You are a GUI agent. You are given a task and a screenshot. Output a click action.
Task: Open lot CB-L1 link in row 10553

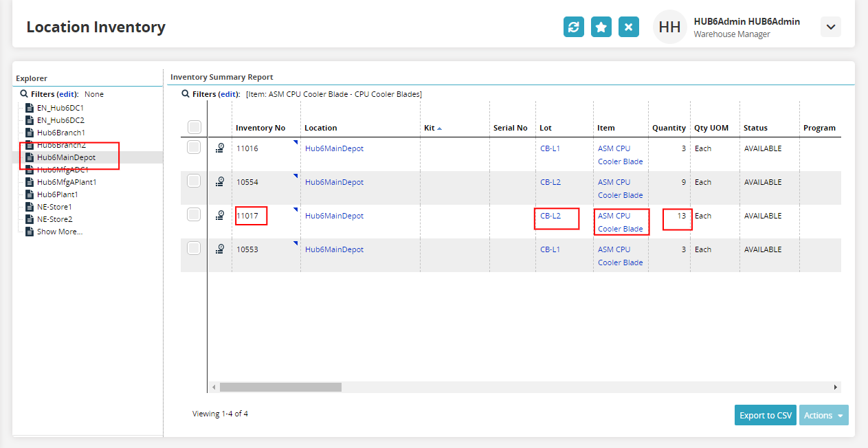click(550, 249)
